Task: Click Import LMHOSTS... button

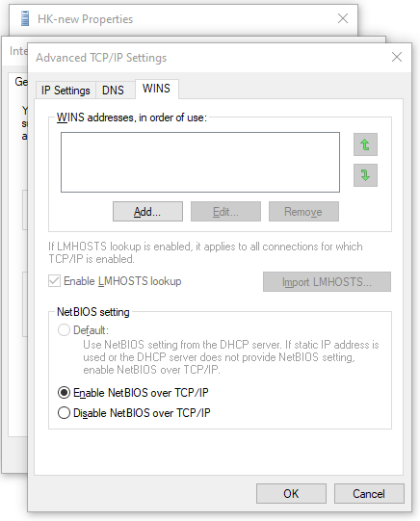Action: 327,282
